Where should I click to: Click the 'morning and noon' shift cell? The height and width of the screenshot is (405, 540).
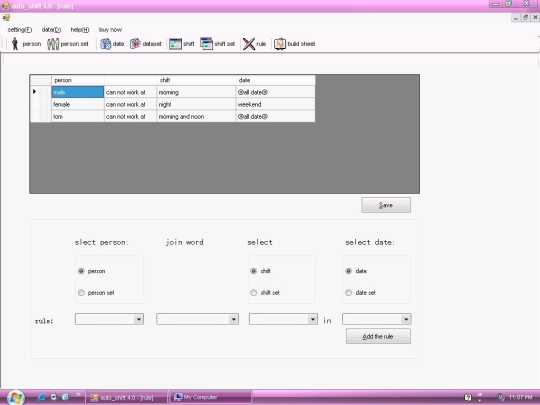(x=196, y=116)
